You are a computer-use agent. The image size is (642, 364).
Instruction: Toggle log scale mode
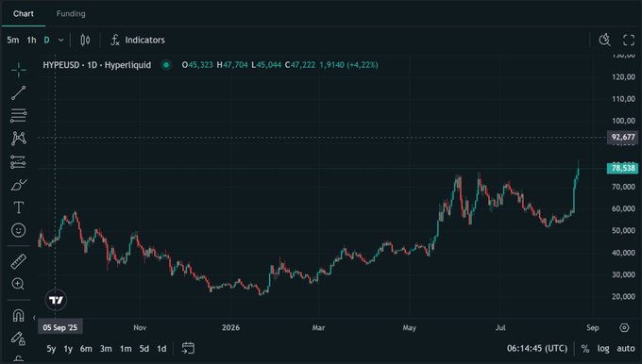coord(603,349)
